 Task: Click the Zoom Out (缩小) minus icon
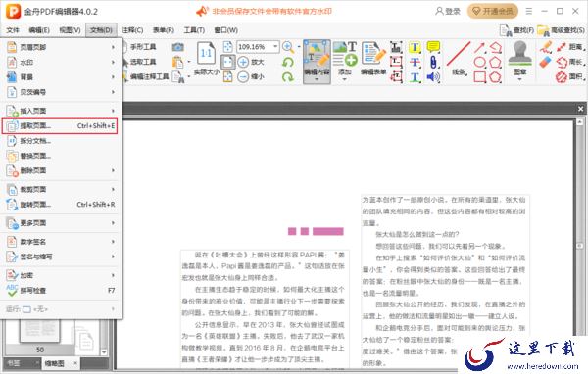tap(243, 76)
